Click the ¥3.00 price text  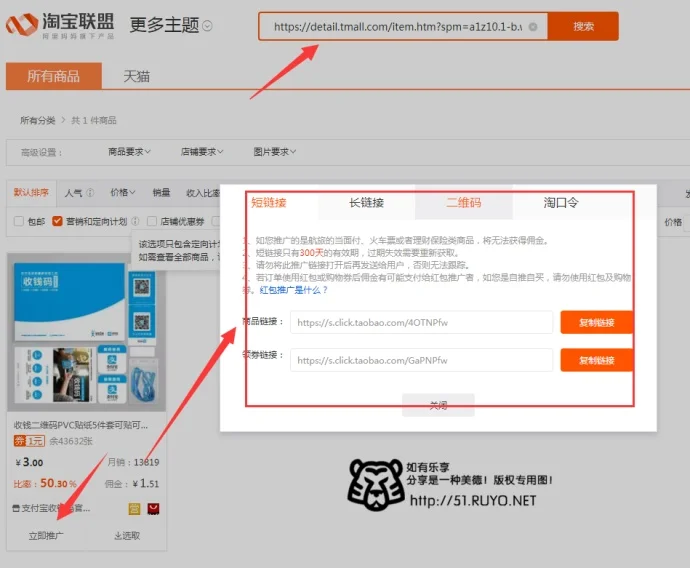(x=29, y=462)
